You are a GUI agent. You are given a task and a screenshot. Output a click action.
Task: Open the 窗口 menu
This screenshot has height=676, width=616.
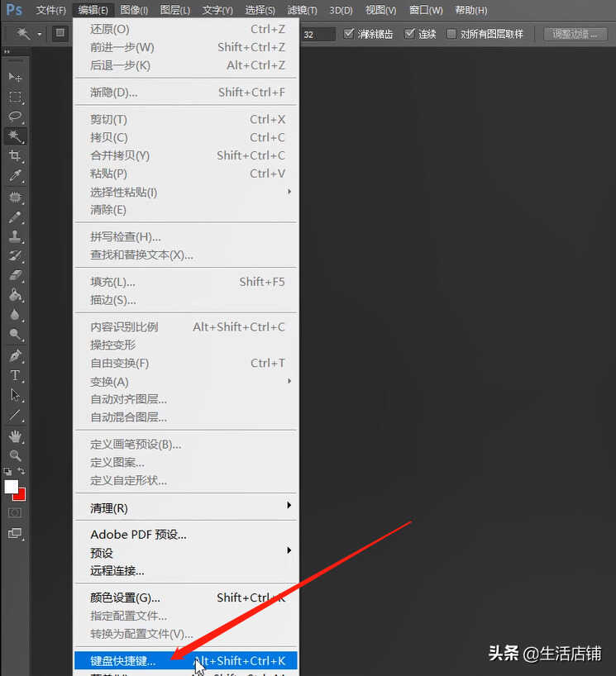[426, 10]
